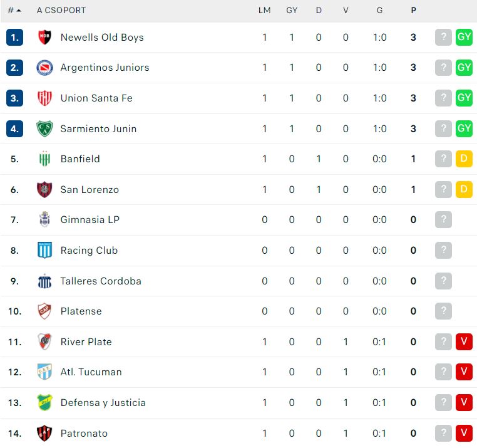
Task: Click Newells Old Boys green GY form badge
Action: (464, 37)
